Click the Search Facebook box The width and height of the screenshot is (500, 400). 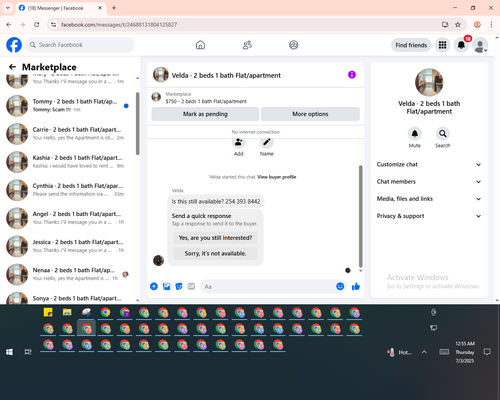80,45
